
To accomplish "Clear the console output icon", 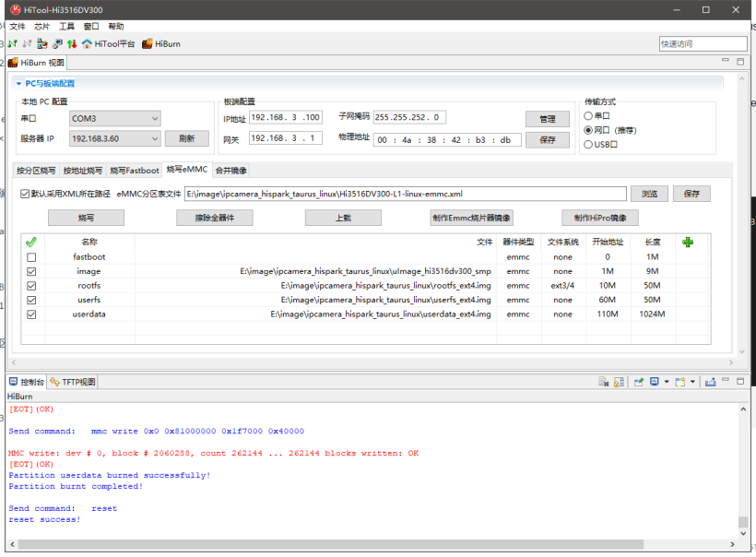I will point(604,382).
